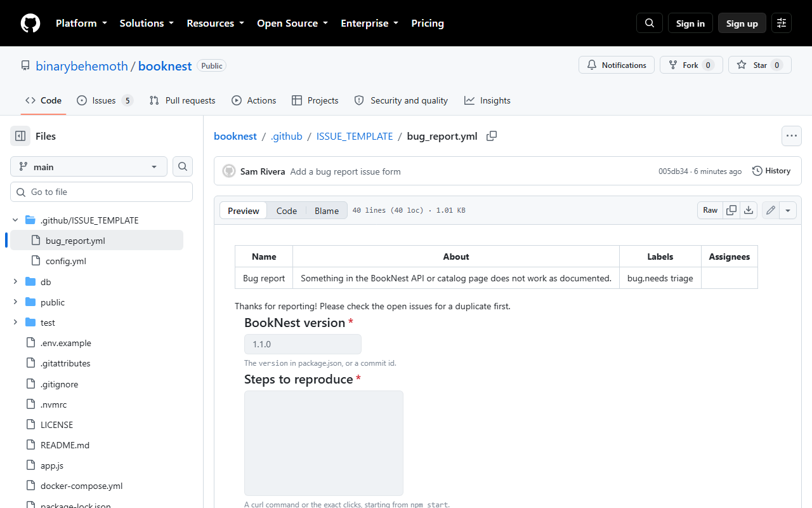Open Security and quality tab

(x=401, y=100)
